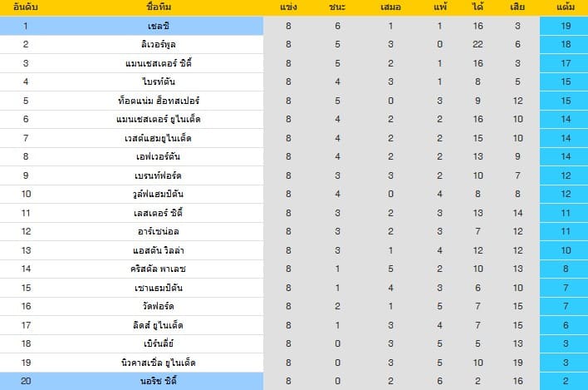Screen dimensions: 588x390
Task: Sort by the ชนะ wins column header
Action: [x=337, y=7]
